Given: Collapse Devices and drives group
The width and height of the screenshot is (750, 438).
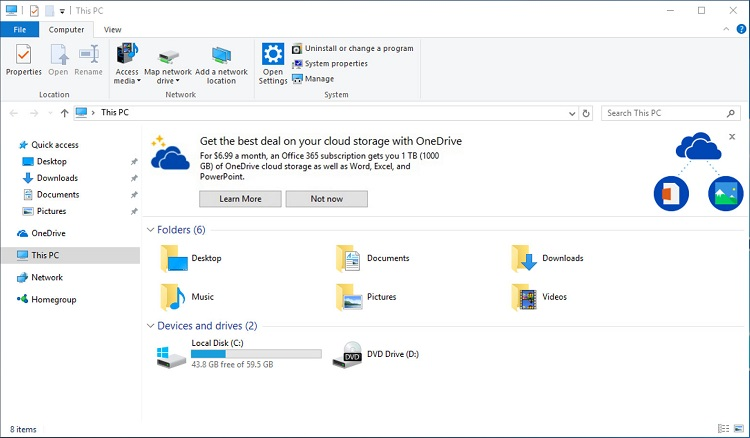Looking at the screenshot, I should [150, 326].
